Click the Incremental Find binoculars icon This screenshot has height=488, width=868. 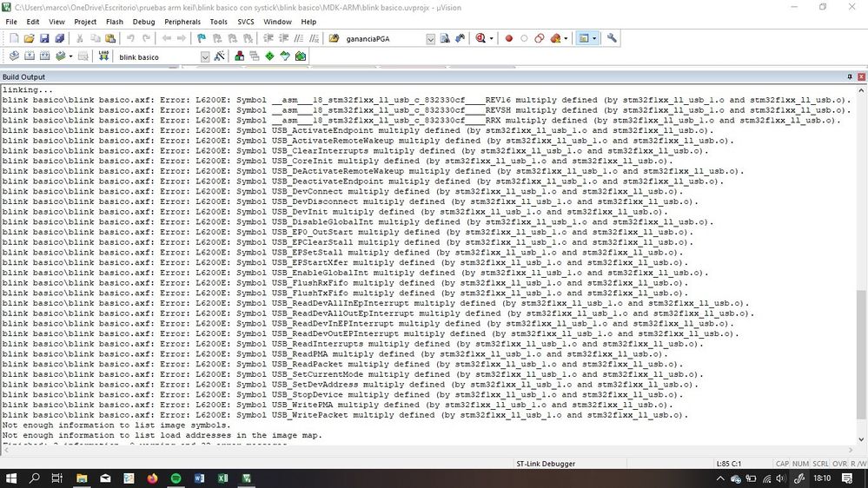point(460,38)
